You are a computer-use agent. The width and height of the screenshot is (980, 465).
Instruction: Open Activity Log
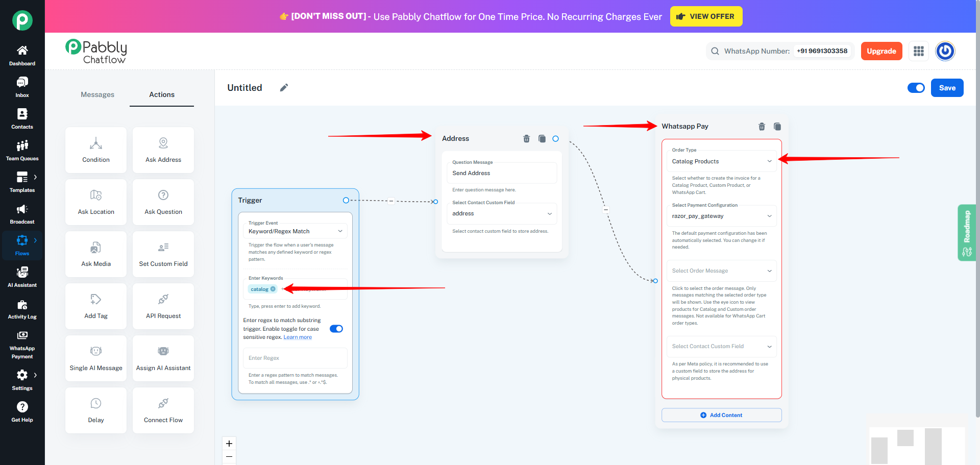(22, 309)
